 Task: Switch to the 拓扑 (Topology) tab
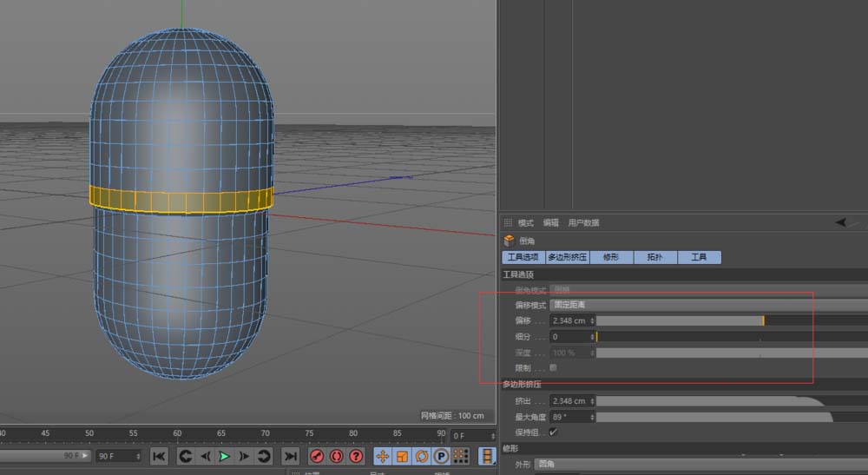tap(654, 257)
